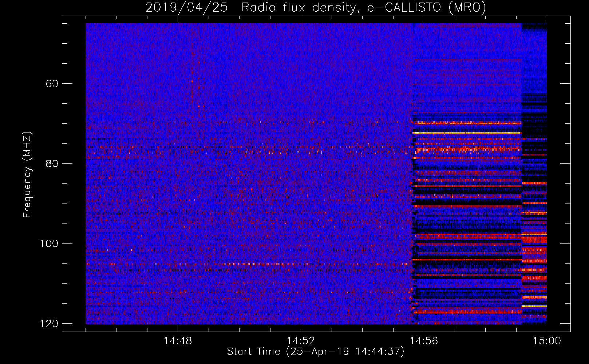This screenshot has height=364, width=589.
Task: Click the 'Frequency (MHZ)' axis label
Action: click(x=27, y=174)
